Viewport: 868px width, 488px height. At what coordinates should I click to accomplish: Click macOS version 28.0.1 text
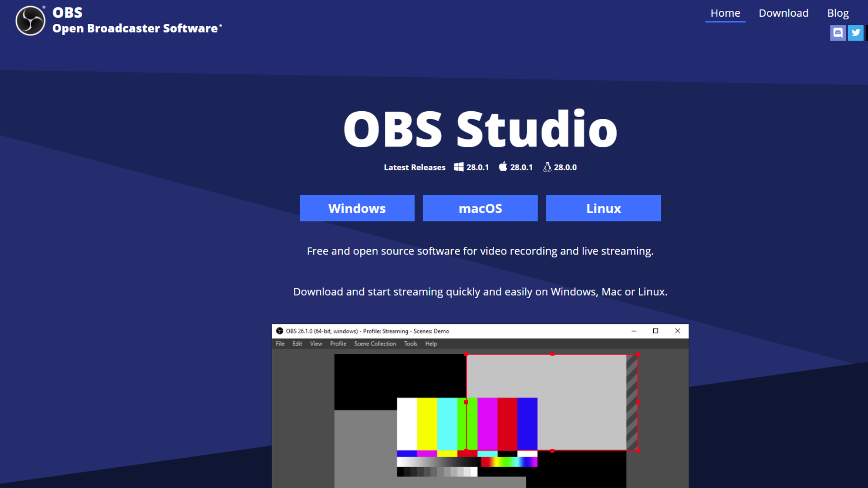pos(521,167)
